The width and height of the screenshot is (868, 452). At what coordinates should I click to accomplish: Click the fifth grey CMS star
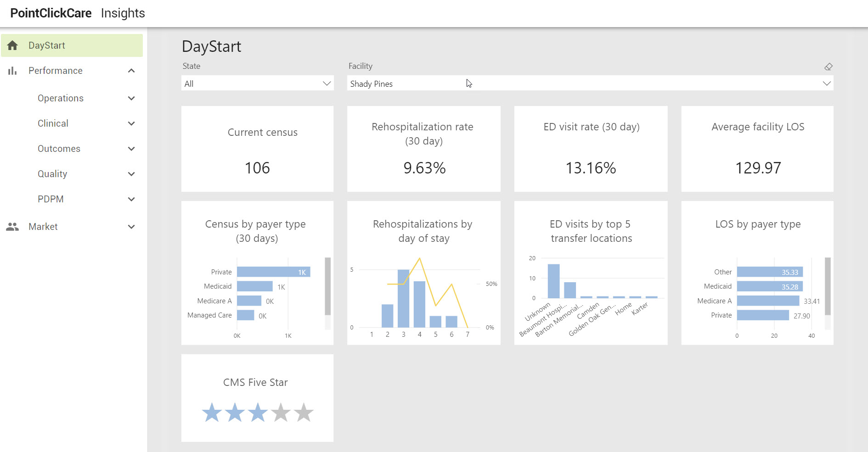click(304, 413)
